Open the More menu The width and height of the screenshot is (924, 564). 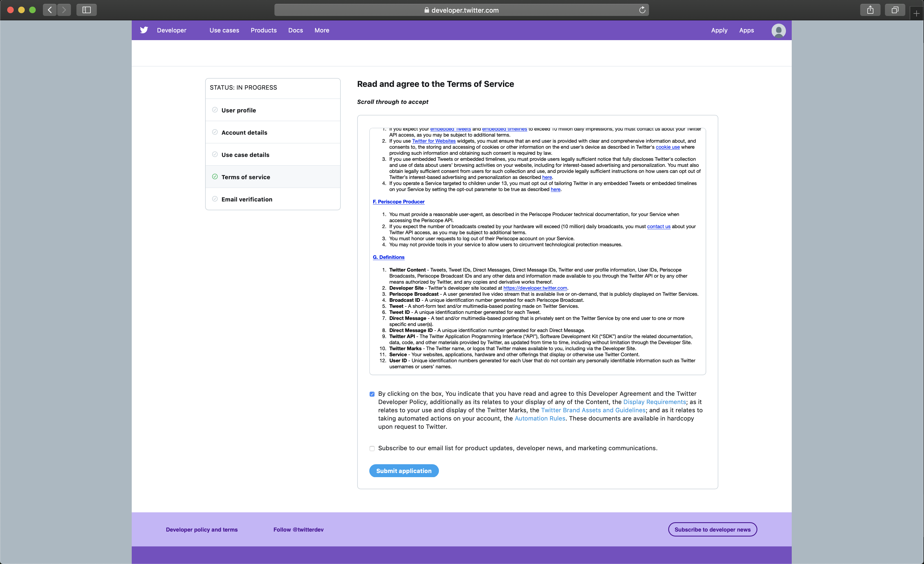point(321,30)
